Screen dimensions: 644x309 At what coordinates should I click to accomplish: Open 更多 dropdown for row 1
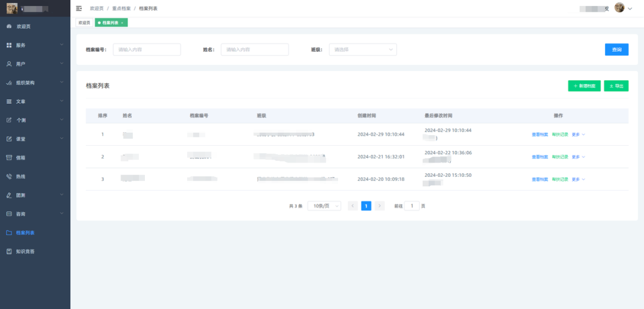tap(578, 135)
